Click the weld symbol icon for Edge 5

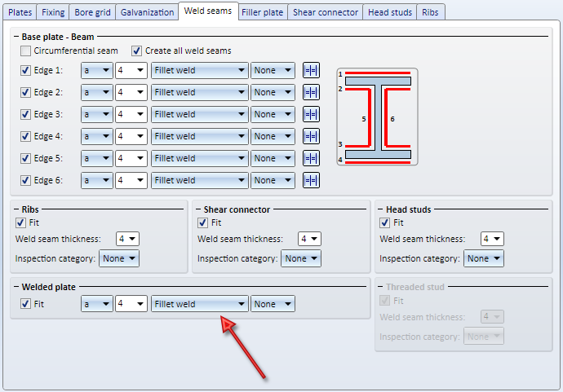[311, 158]
